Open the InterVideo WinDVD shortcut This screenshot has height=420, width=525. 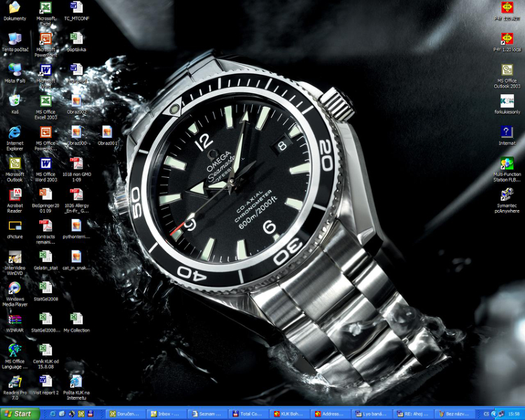(x=15, y=256)
